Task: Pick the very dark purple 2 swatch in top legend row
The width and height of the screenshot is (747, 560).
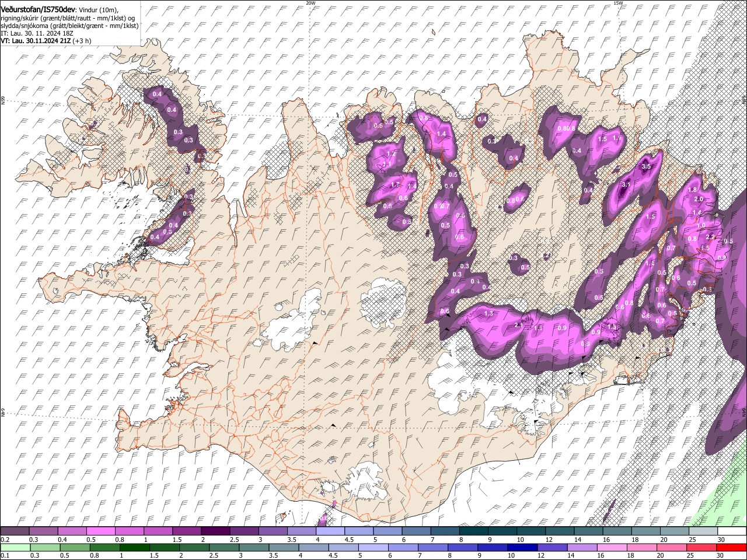Action: click(x=215, y=531)
